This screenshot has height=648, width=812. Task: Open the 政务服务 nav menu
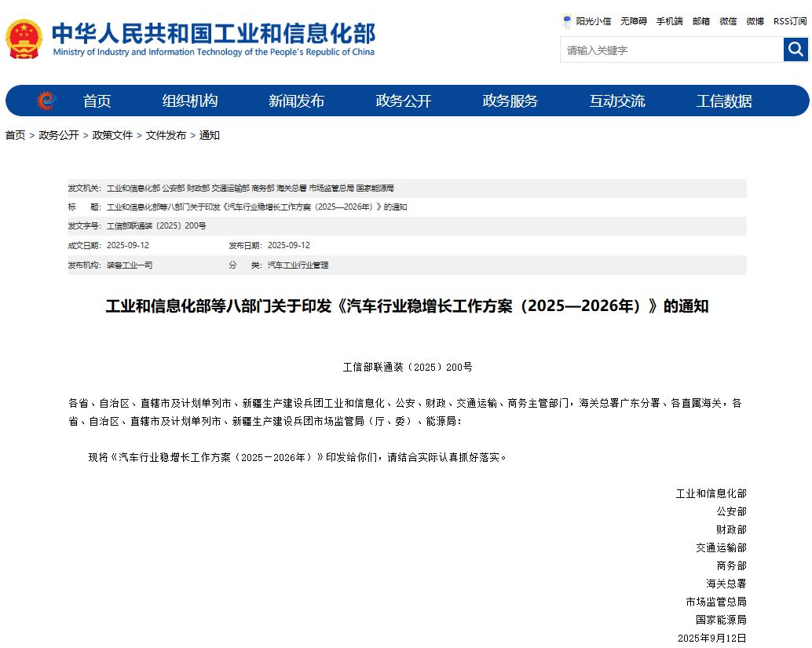(x=510, y=101)
